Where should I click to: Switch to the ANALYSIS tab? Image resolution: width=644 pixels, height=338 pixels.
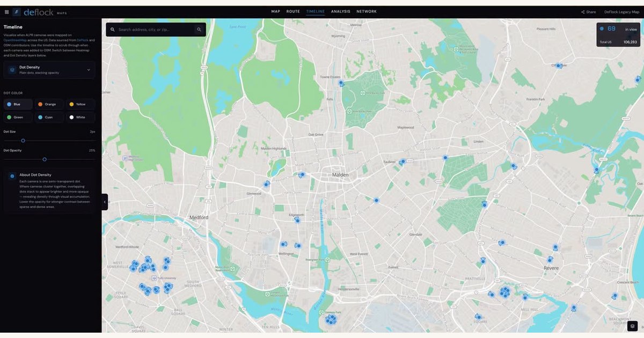tap(341, 11)
